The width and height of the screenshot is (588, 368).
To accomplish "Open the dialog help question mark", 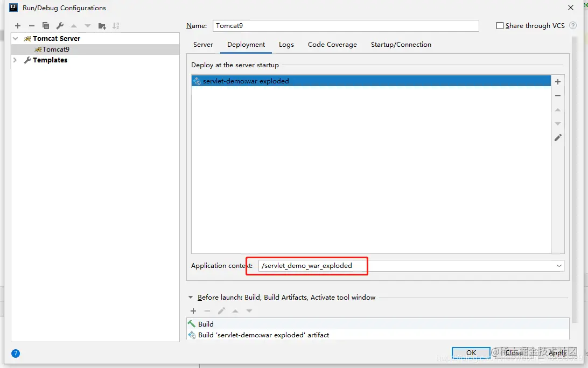I will [16, 353].
